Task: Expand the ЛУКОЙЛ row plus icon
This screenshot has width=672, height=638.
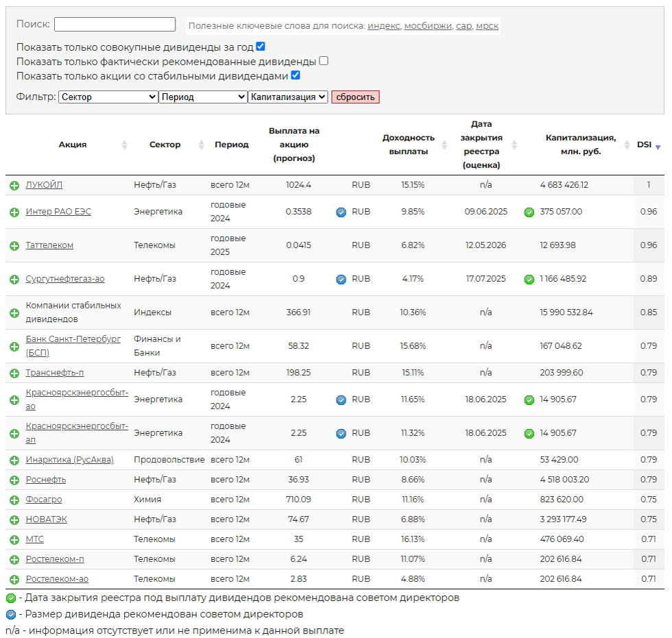Action: [14, 186]
